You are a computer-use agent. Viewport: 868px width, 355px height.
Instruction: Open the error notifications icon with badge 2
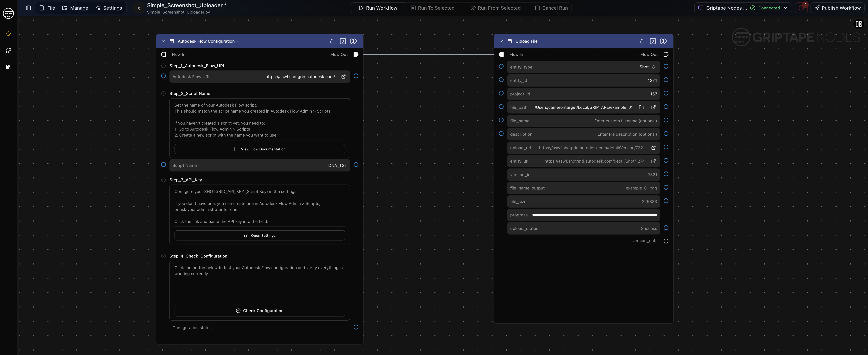tap(801, 8)
